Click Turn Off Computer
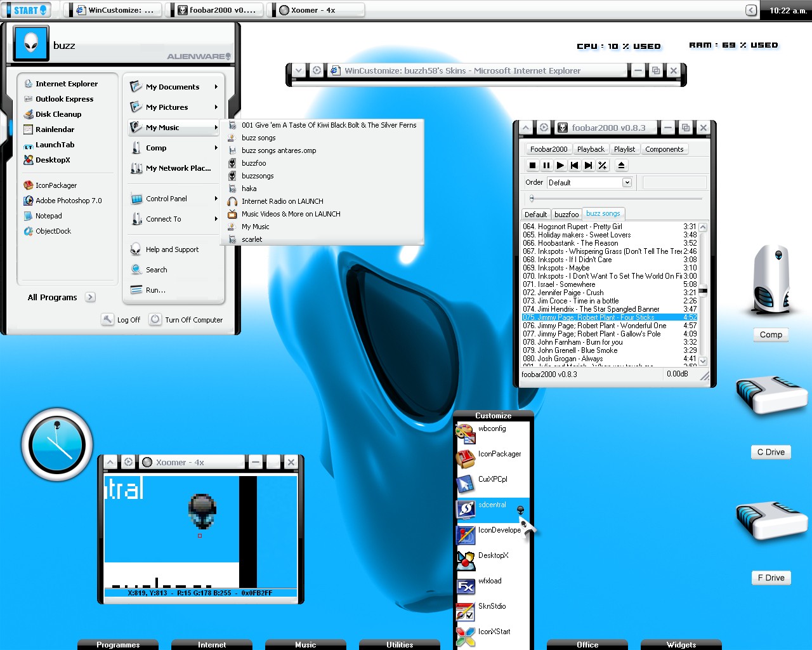Screen dimensions: 812x650 (186, 320)
